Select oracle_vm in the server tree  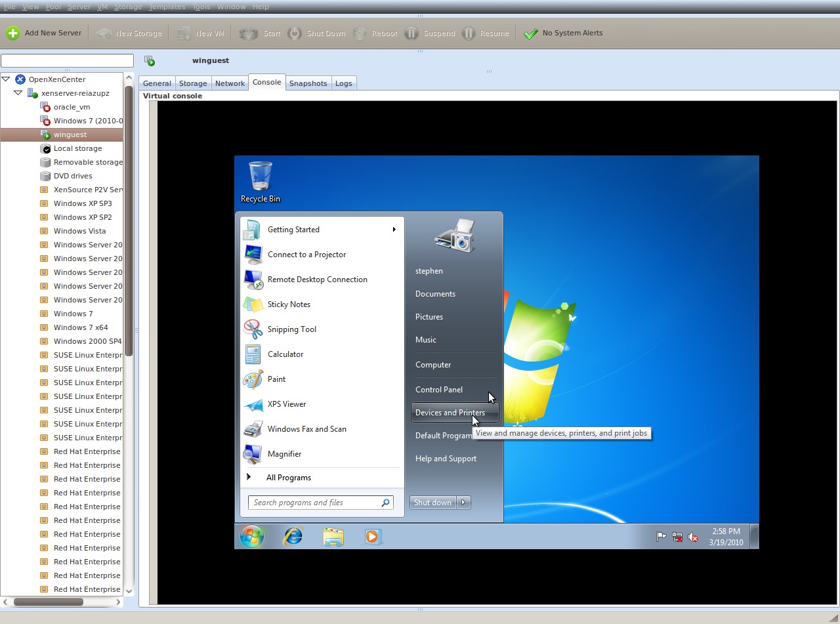72,107
